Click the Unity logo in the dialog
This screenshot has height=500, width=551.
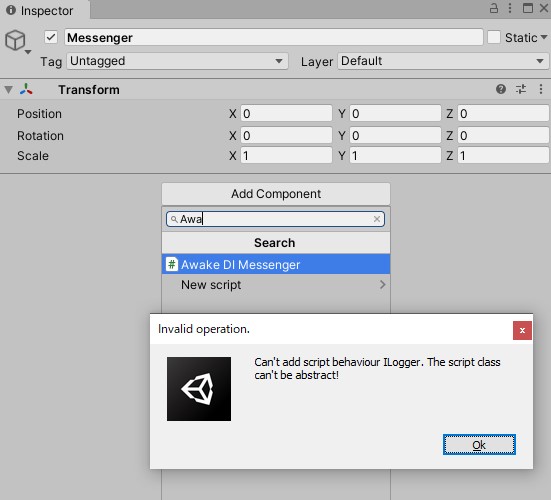point(199,389)
